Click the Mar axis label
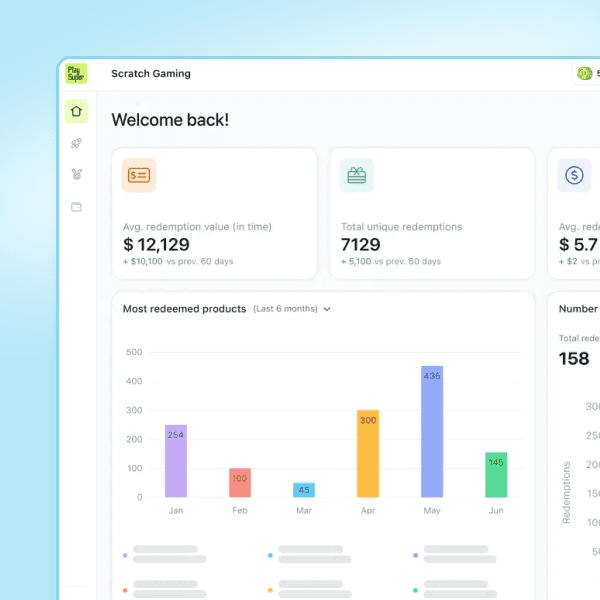Viewport: 600px width, 600px height. 304,510
